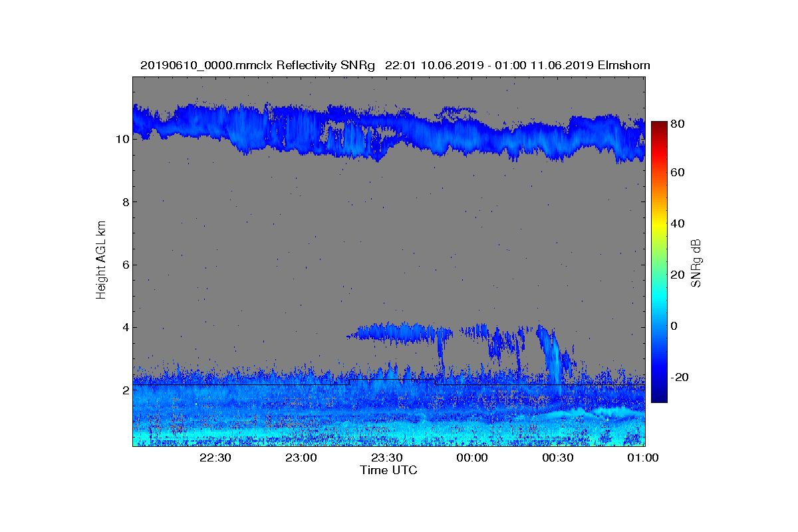Click the plot title text '20190610_0000.mmclx Reflectivity SNRg'
798x532 pixels.
click(258, 65)
